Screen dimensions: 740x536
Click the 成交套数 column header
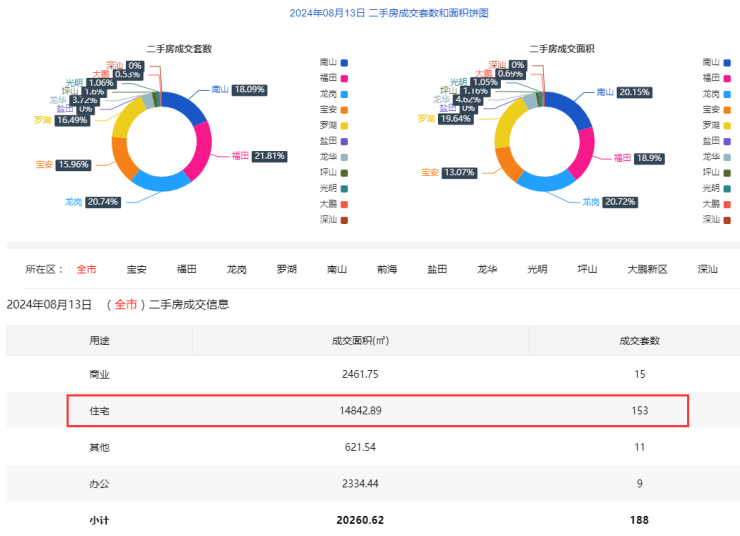coord(639,341)
